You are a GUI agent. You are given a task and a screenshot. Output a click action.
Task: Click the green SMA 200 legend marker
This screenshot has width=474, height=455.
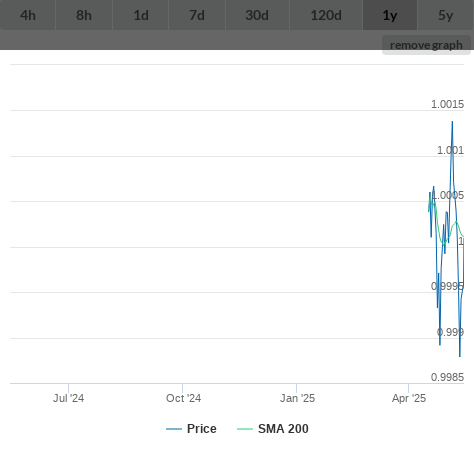pyautogui.click(x=245, y=429)
